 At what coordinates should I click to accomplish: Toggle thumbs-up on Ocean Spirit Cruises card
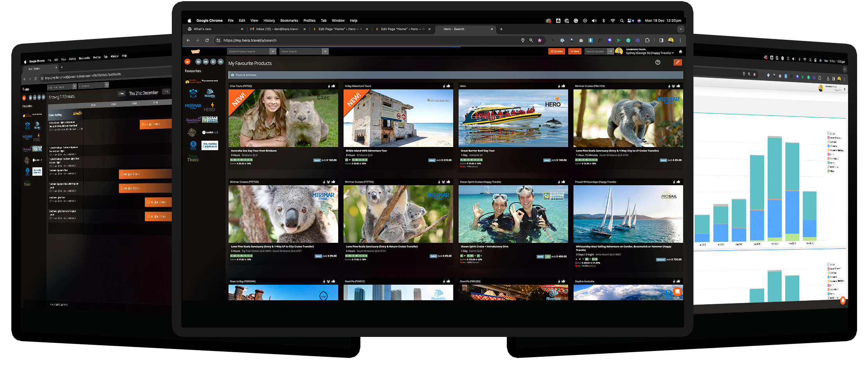pyautogui.click(x=563, y=182)
